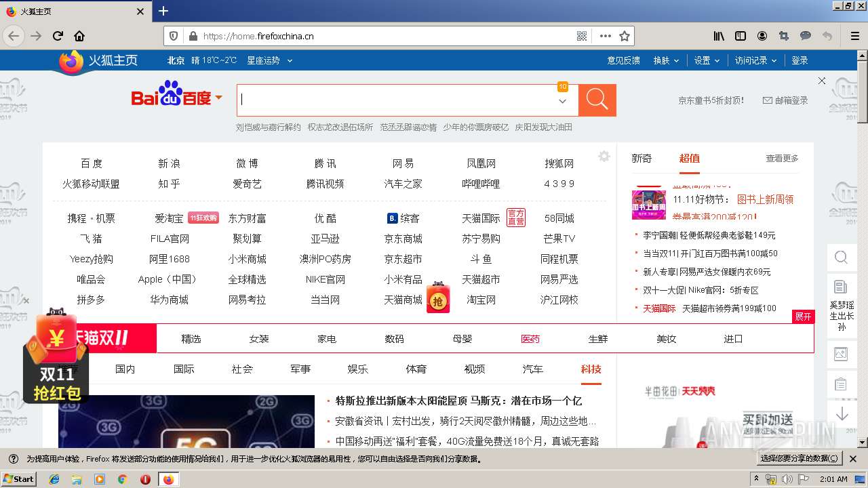This screenshot has height=488, width=868.
Task: Open the chat bubble toolbar icon
Action: (x=806, y=36)
